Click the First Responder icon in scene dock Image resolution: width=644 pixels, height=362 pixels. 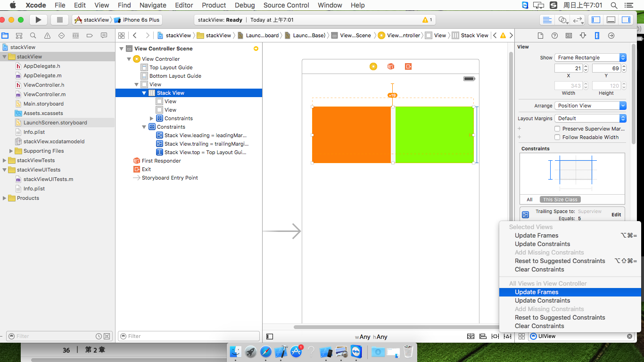(x=391, y=66)
